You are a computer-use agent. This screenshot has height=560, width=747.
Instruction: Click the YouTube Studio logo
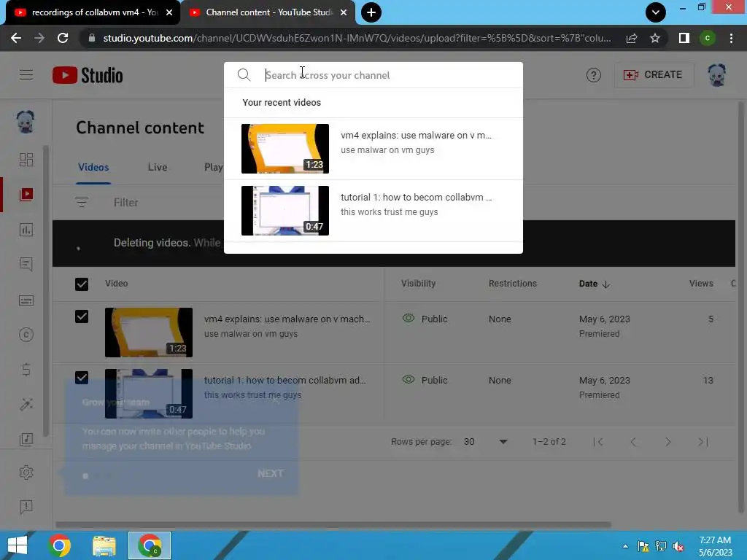pyautogui.click(x=88, y=75)
